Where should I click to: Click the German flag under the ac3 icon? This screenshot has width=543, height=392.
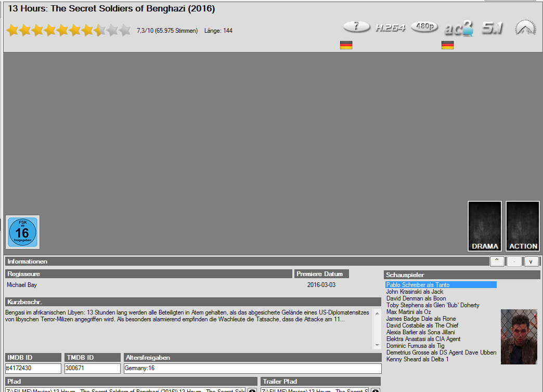tap(448, 45)
